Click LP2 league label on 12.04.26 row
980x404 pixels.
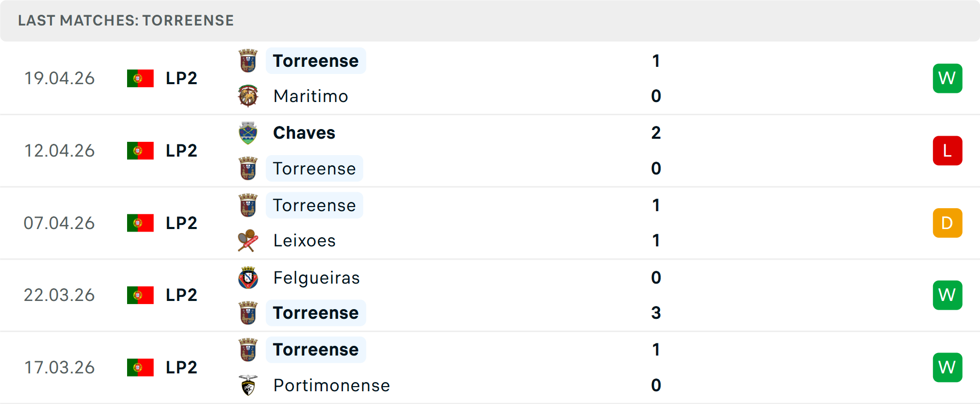pyautogui.click(x=181, y=151)
